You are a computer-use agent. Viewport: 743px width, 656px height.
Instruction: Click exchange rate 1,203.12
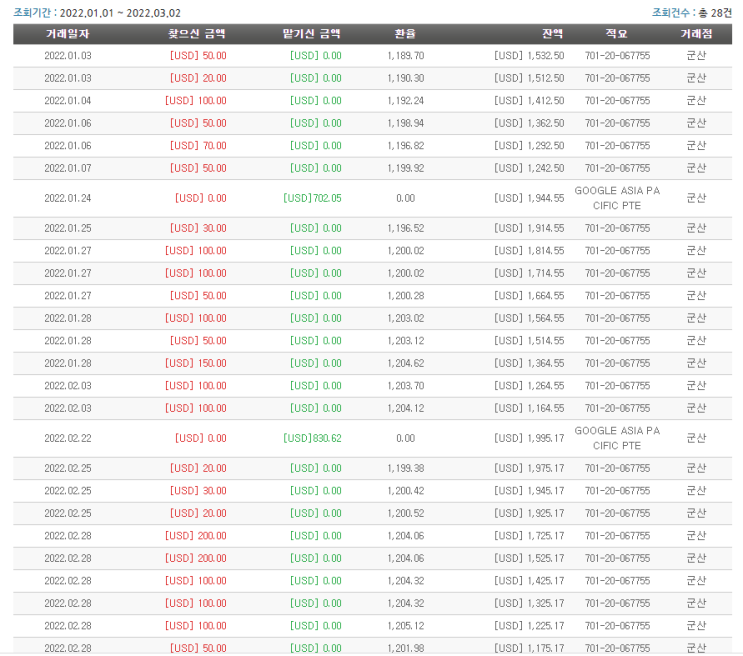click(x=406, y=341)
